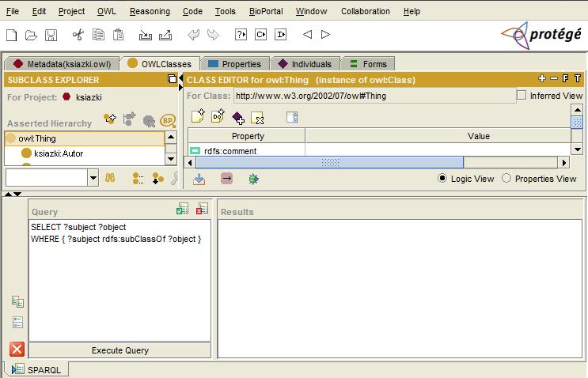Click inside the SPARQL query text area
Viewport: 588px width, 378px height.
pyautogui.click(x=120, y=280)
